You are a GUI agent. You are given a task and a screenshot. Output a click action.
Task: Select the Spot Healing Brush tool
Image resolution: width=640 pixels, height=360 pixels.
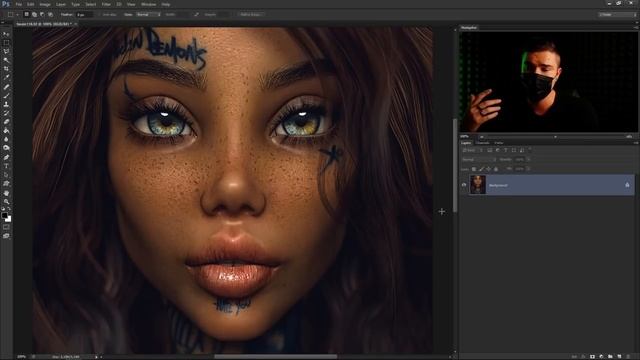pyautogui.click(x=6, y=87)
